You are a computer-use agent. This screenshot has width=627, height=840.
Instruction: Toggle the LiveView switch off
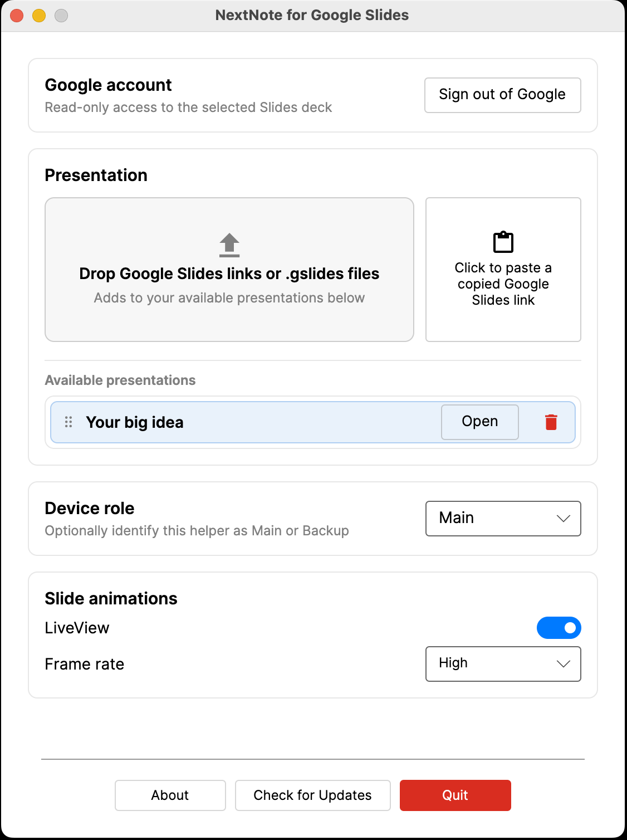coord(559,628)
